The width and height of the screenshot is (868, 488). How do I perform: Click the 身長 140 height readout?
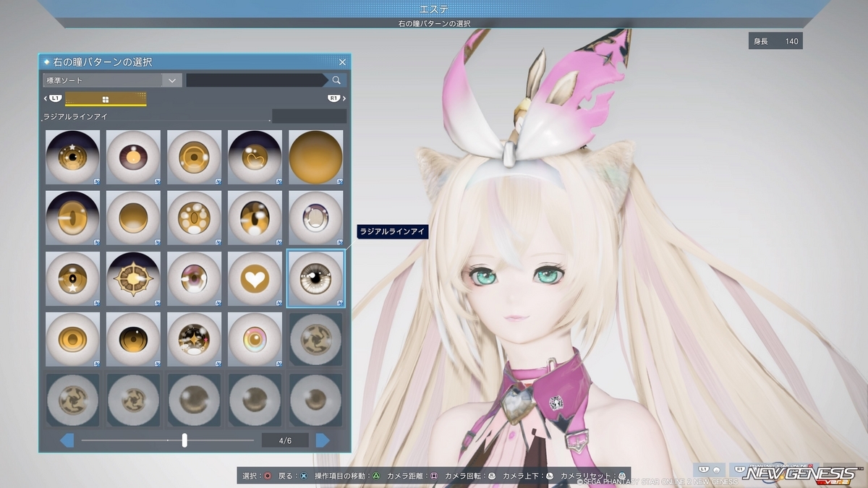coord(775,41)
